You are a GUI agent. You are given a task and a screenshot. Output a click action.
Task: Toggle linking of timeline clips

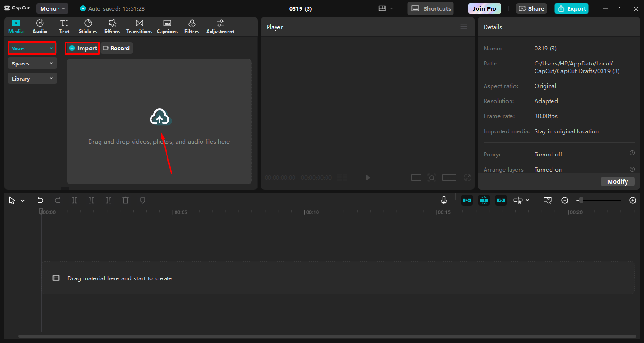[501, 200]
